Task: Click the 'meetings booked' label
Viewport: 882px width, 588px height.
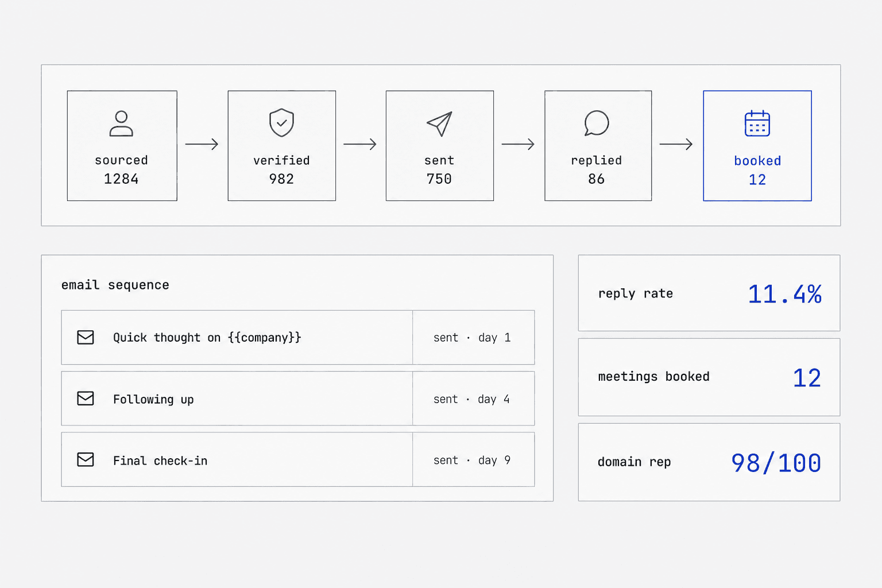Action: click(654, 377)
